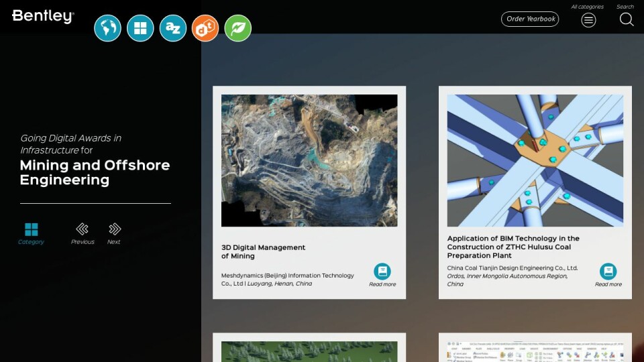Click the orange dt icon
This screenshot has height=362, width=644.
205,28
